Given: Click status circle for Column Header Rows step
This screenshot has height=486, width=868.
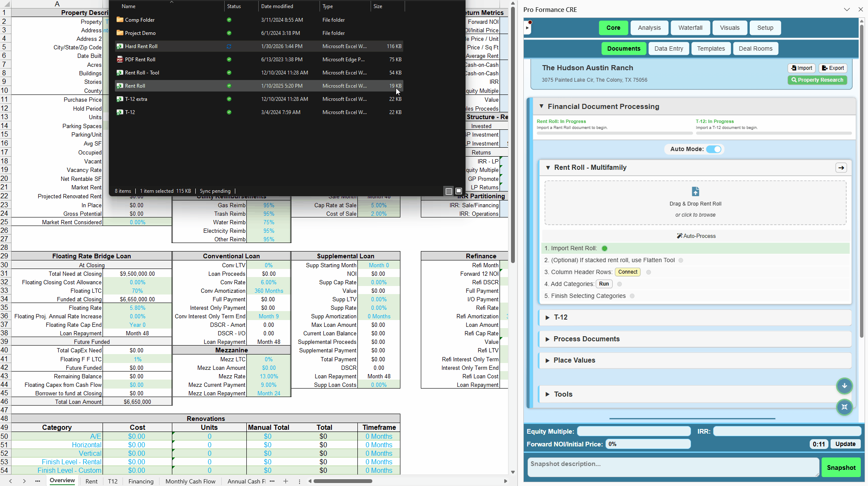Looking at the screenshot, I should 648,272.
